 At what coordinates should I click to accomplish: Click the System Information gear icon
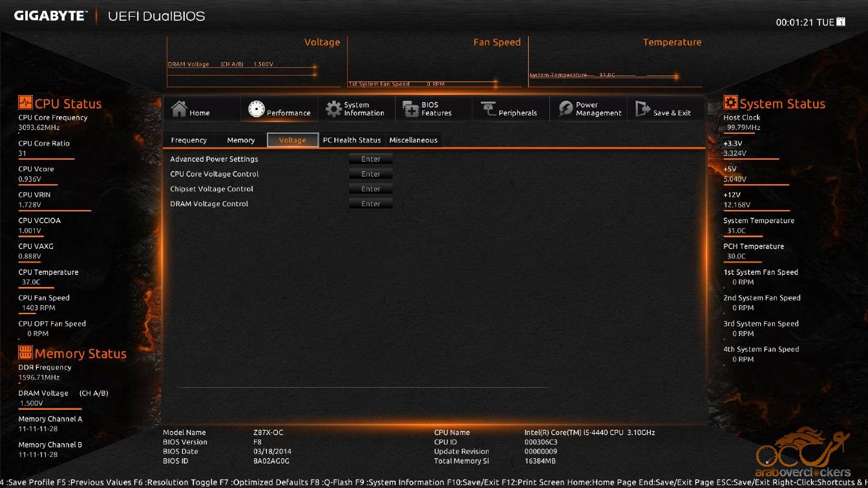tap(333, 109)
